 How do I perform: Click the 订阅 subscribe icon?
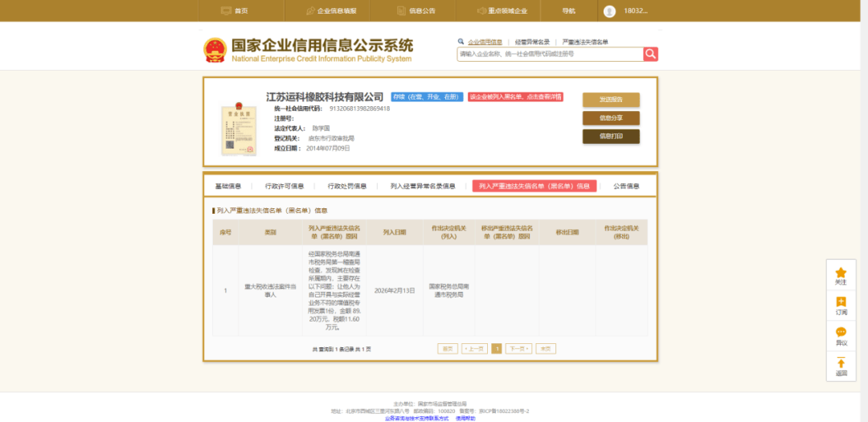click(841, 302)
